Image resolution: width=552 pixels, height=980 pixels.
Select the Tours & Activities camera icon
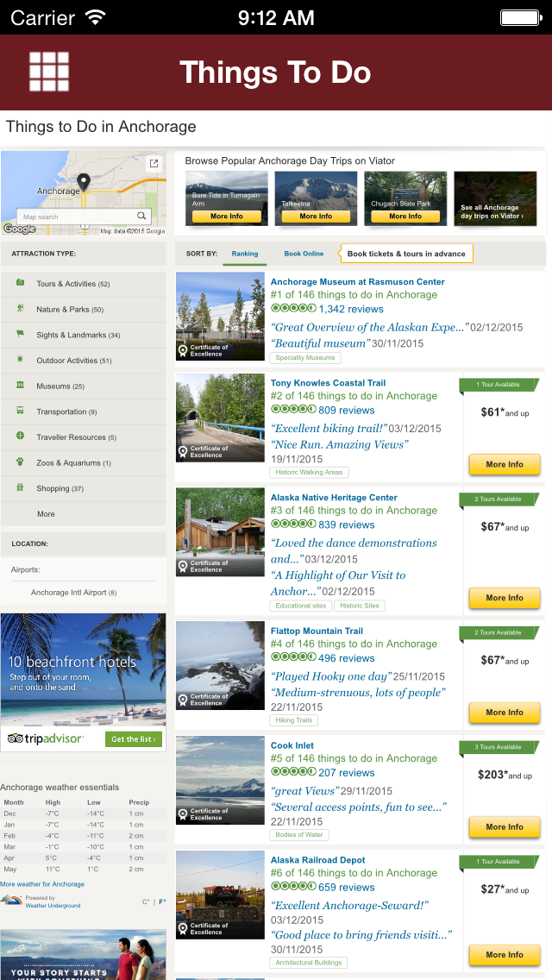click(20, 282)
